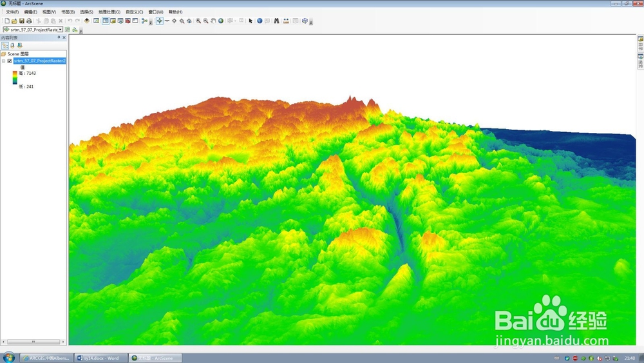Open the 地理处理(G) menu

[x=109, y=12]
